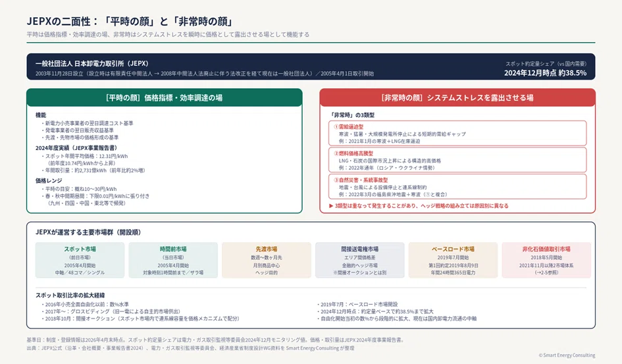Click "JEPXが運営する主要市場群（開設順）" heading

[88, 232]
